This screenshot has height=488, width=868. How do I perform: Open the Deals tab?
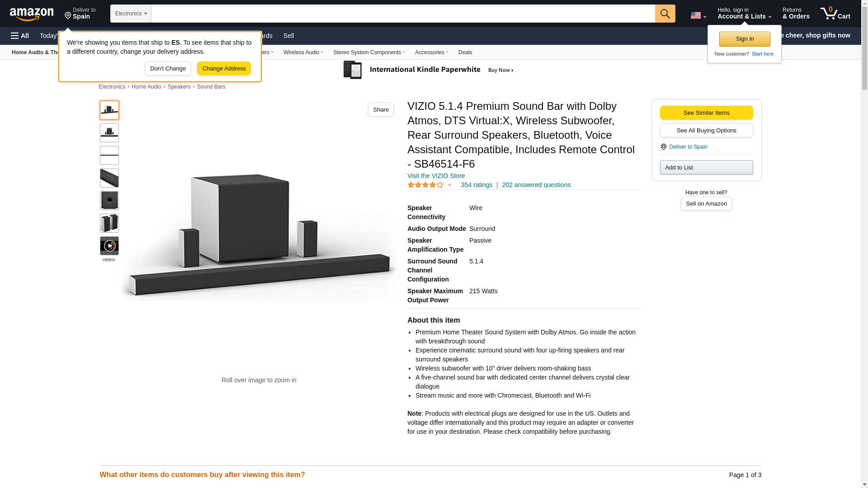(465, 52)
